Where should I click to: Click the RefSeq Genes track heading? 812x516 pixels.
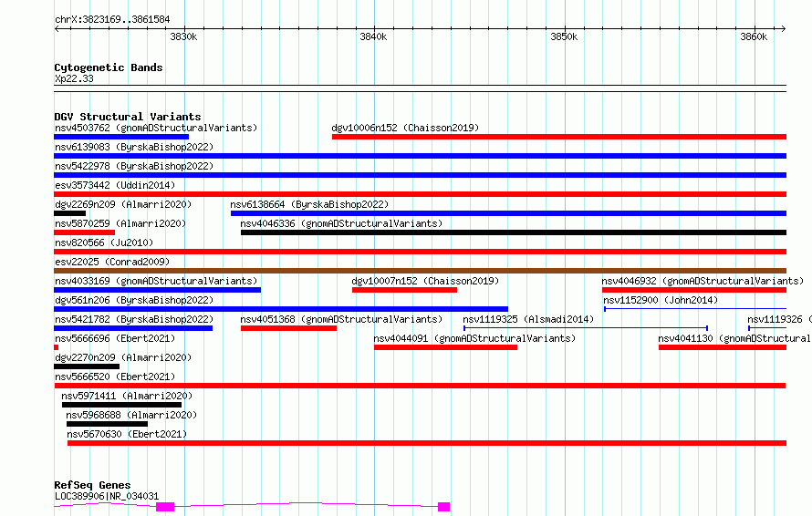[x=93, y=485]
